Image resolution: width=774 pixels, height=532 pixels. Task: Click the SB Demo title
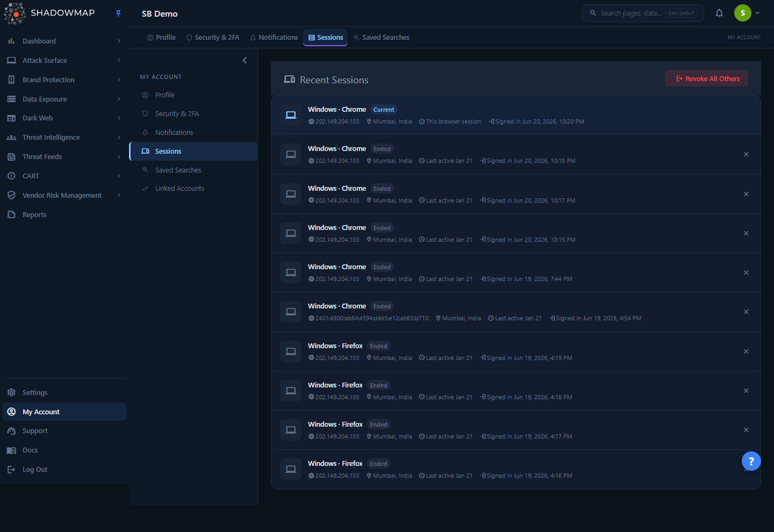[x=160, y=14]
